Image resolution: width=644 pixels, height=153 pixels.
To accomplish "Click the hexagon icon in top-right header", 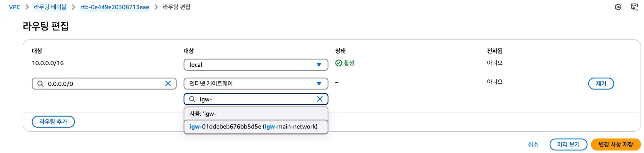I will coord(618,7).
